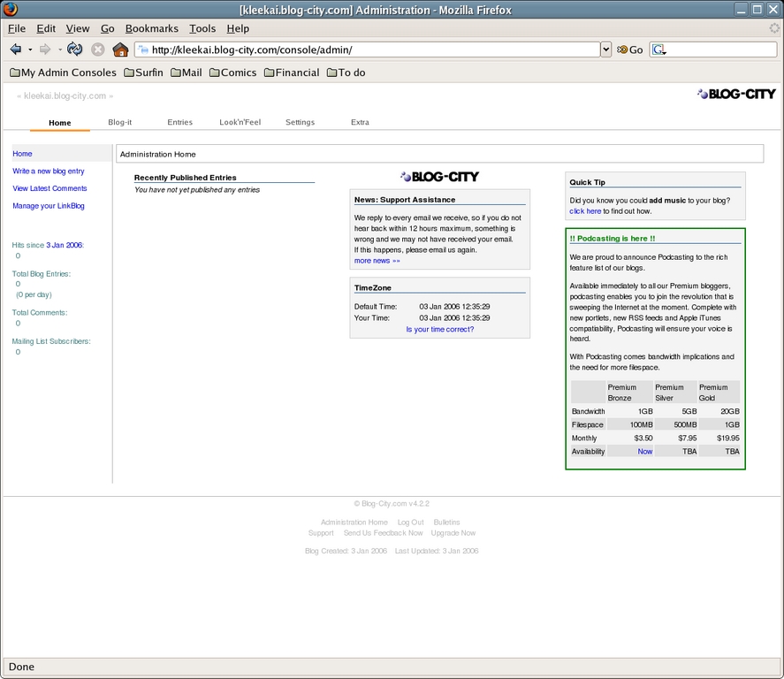The width and height of the screenshot is (784, 679).
Task: Go to the Home page icon
Action: click(121, 50)
